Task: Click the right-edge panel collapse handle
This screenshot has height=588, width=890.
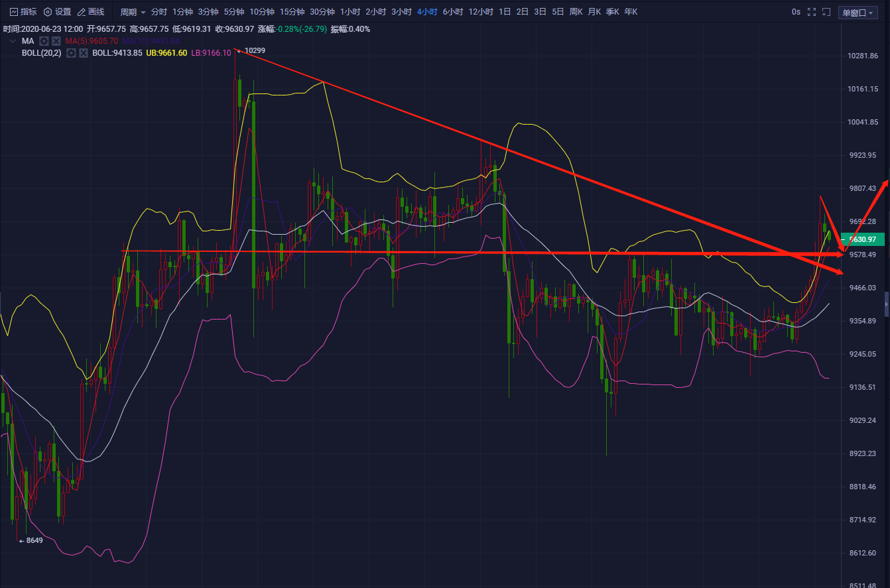Action: [x=887, y=304]
